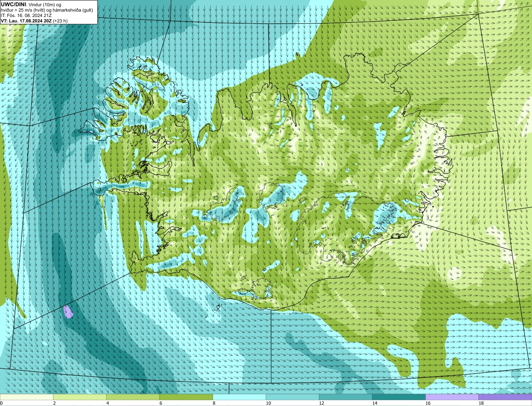Click the legend scale label "14"
The image size is (532, 406).
(375, 403)
